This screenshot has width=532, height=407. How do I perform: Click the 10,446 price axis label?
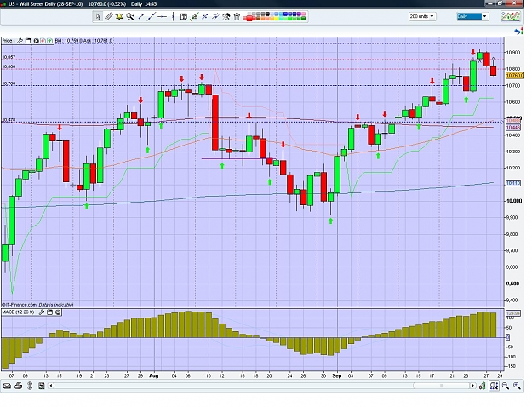512,127
